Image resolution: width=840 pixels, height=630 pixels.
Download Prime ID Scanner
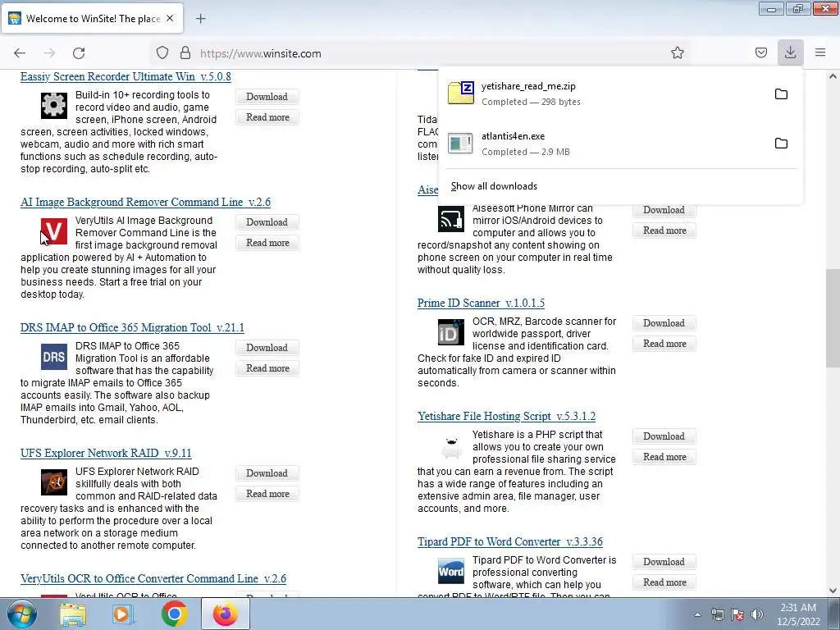click(664, 323)
